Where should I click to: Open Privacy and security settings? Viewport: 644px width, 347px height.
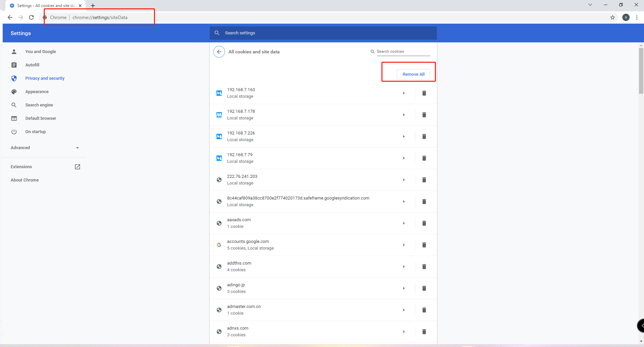tap(45, 78)
